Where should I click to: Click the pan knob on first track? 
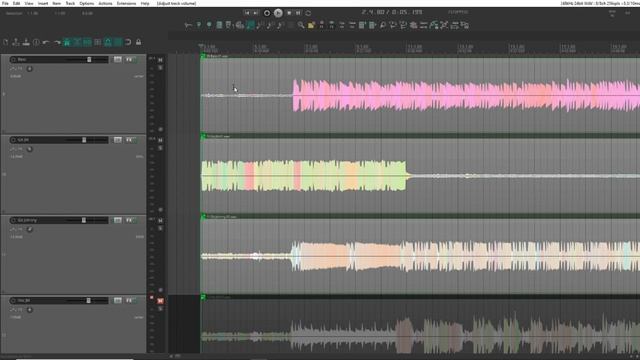[29, 69]
